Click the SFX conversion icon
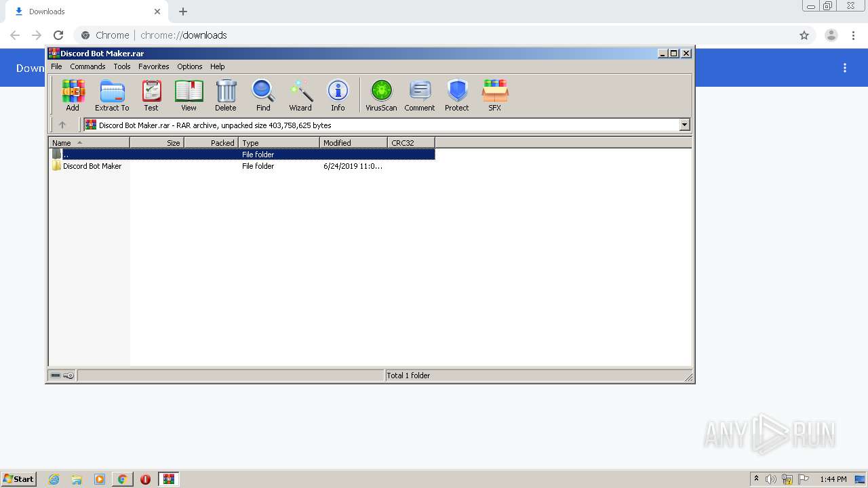 click(495, 95)
